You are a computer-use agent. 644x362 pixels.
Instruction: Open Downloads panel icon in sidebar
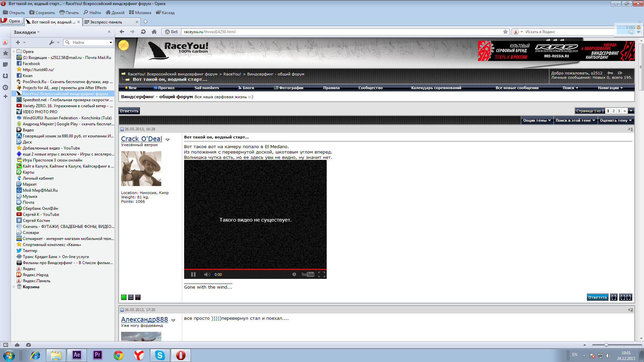pos(5,76)
